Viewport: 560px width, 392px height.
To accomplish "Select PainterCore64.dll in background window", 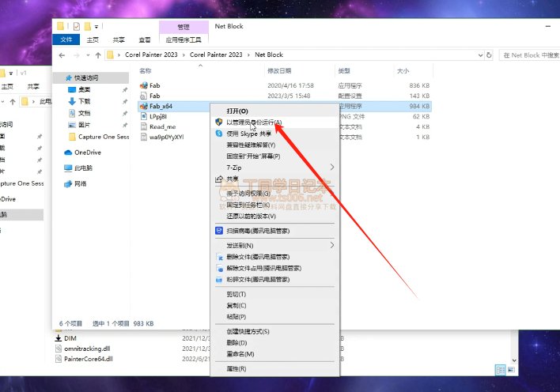I will [89, 359].
